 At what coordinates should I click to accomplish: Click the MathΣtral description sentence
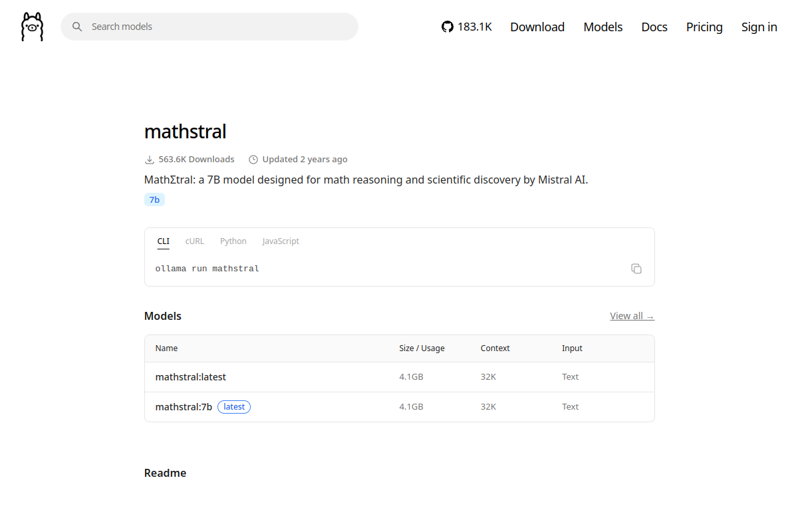pos(366,180)
